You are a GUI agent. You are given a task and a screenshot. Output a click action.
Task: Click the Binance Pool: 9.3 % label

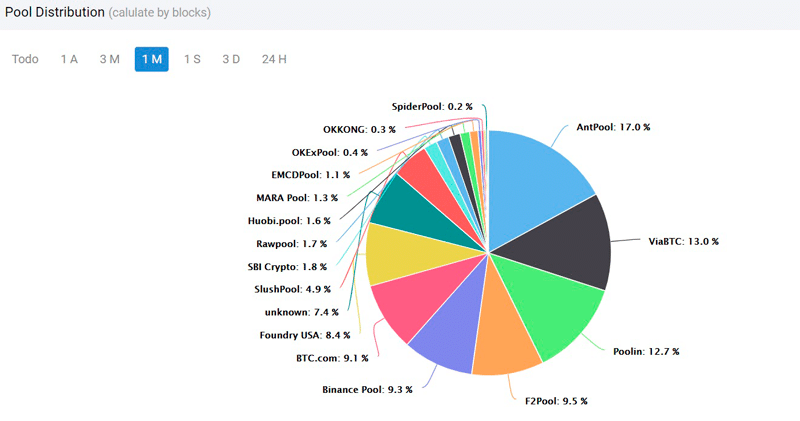pos(367,389)
